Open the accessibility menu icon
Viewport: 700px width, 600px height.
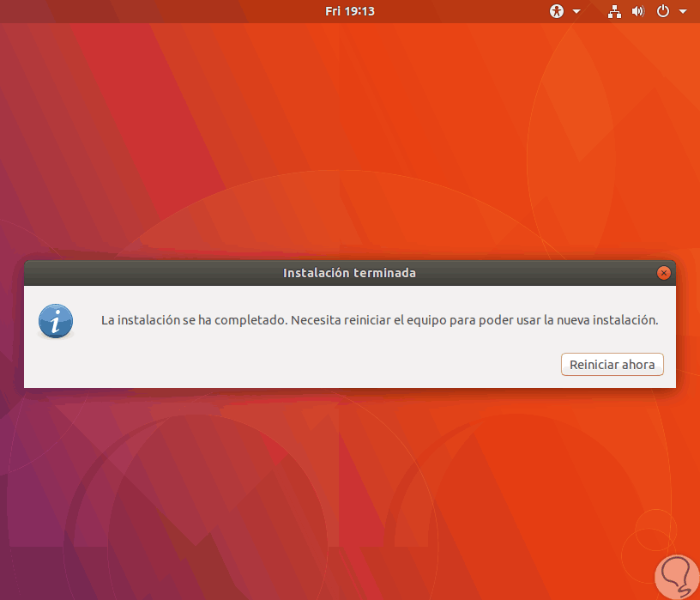pyautogui.click(x=556, y=11)
